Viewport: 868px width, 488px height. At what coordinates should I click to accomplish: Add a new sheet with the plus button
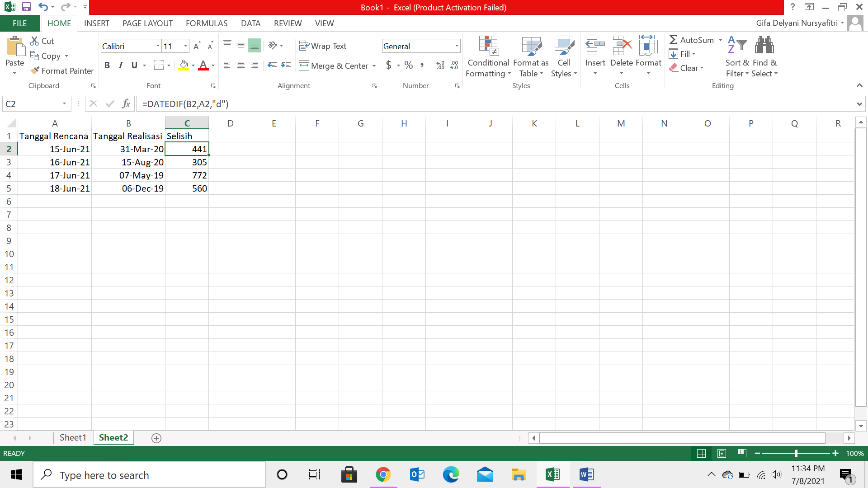coord(156,438)
